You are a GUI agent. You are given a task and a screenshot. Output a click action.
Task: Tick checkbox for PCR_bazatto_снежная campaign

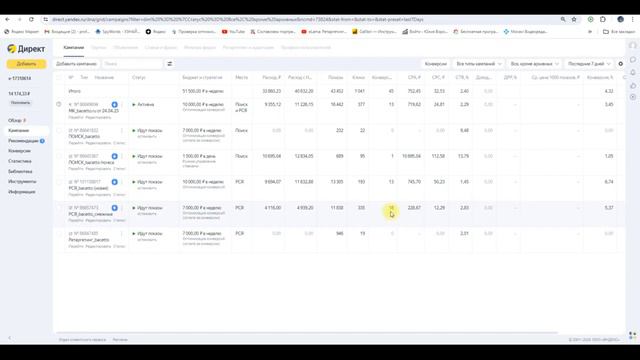(59, 208)
